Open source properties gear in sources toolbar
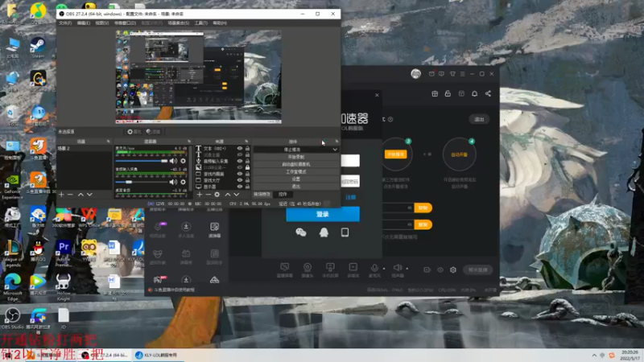Screen dimensions: 644x362 217,195
